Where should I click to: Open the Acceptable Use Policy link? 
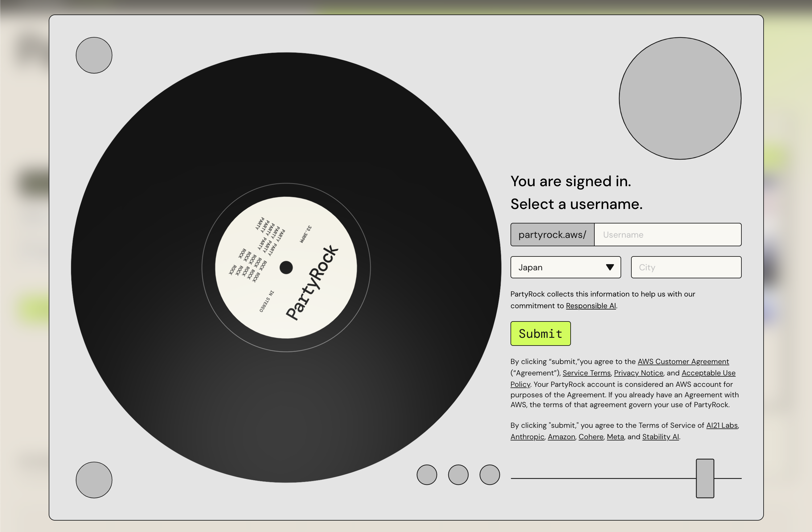(x=708, y=373)
